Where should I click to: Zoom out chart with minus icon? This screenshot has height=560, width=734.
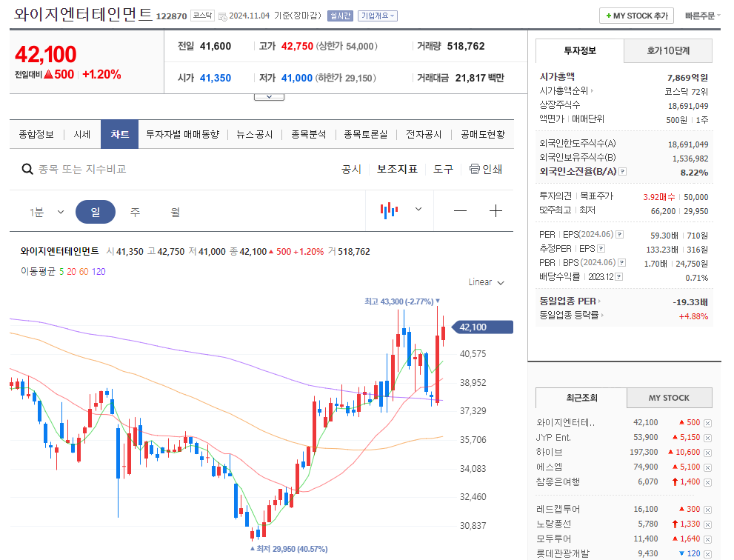(x=460, y=210)
